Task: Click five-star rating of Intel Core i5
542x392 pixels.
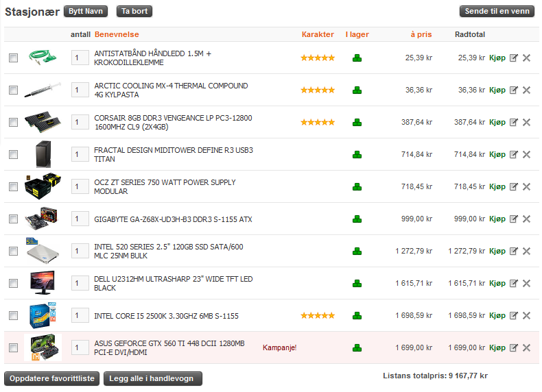Action: (318, 315)
